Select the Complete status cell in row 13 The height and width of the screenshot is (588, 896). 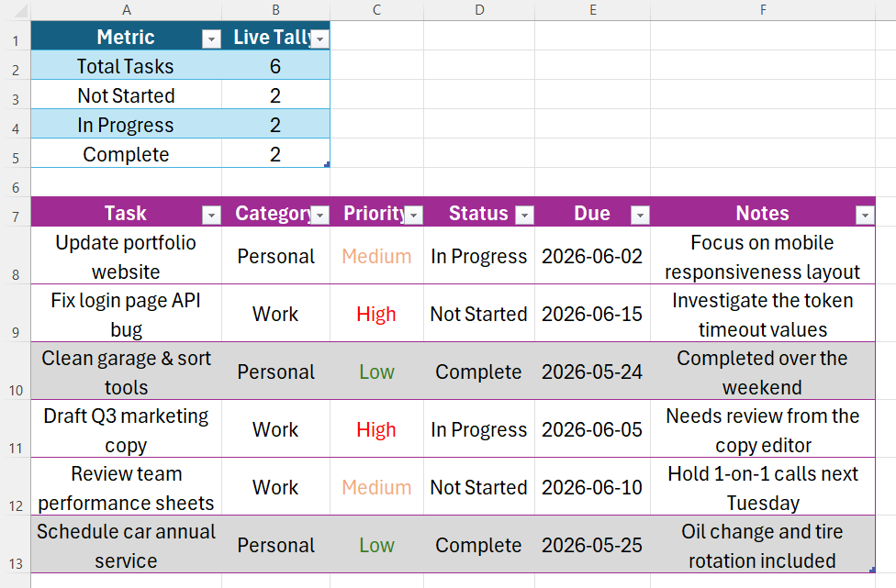pos(479,545)
